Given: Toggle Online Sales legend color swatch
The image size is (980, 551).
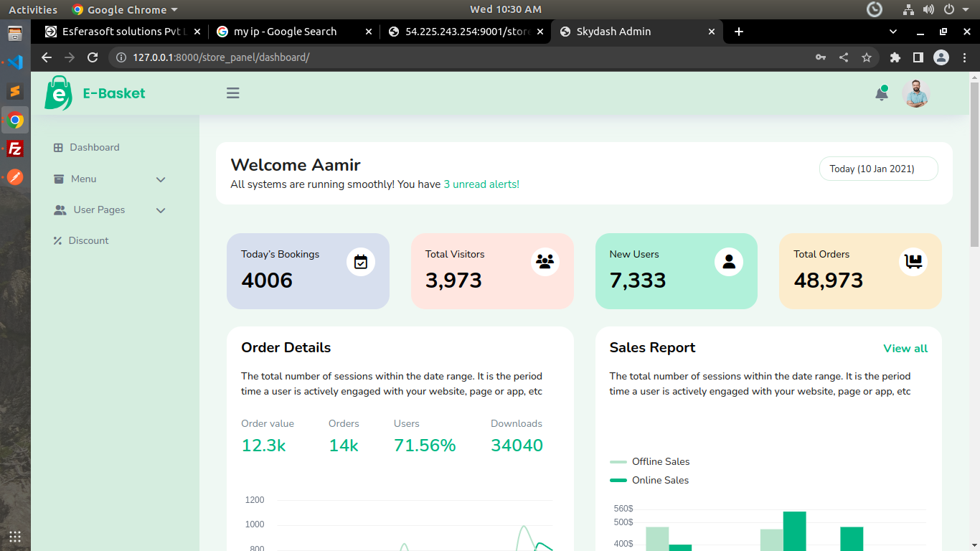Looking at the screenshot, I should (618, 480).
